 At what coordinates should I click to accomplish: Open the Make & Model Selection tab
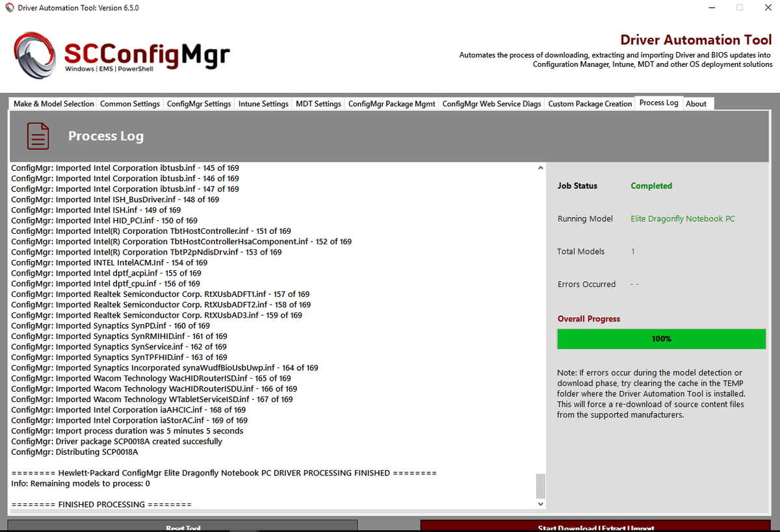pos(54,104)
